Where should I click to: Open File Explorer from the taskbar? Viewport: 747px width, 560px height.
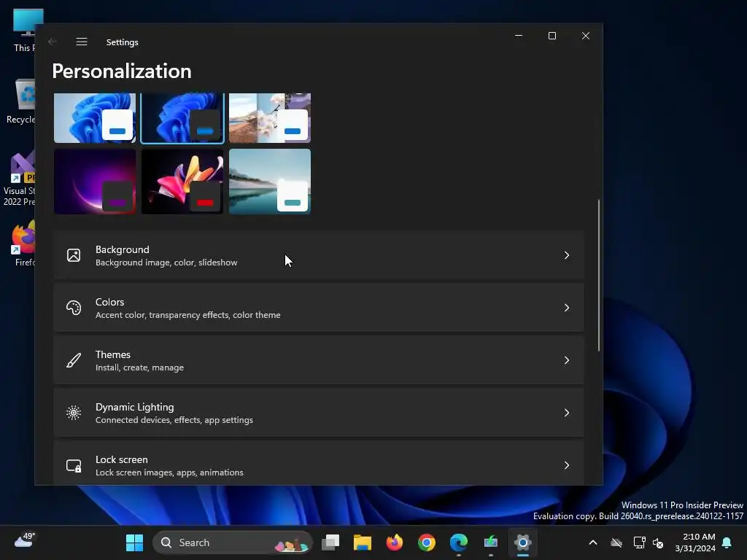click(363, 542)
